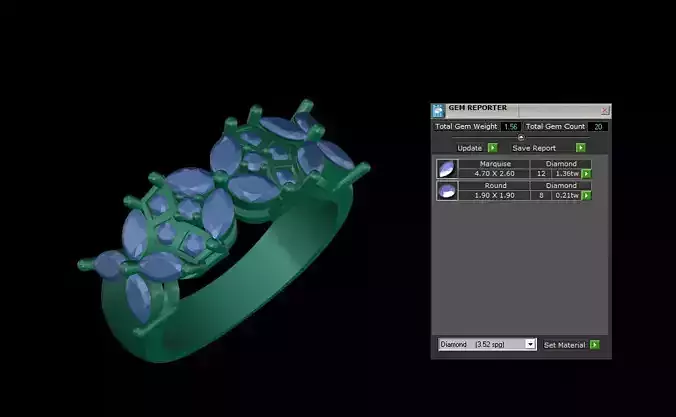
Task: Click the quantity 8 in Round row
Action: [541, 195]
